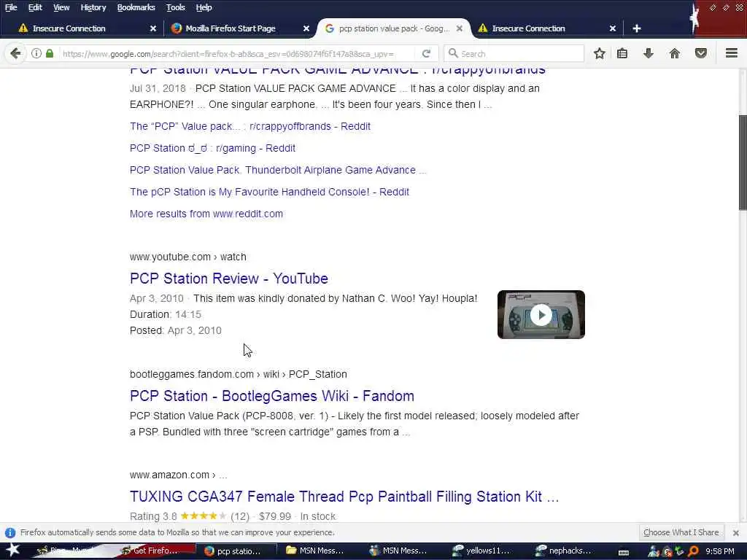Open the first MSN Messenger folder taskbar item
Viewport: 747px width, 560px height.
click(315, 551)
